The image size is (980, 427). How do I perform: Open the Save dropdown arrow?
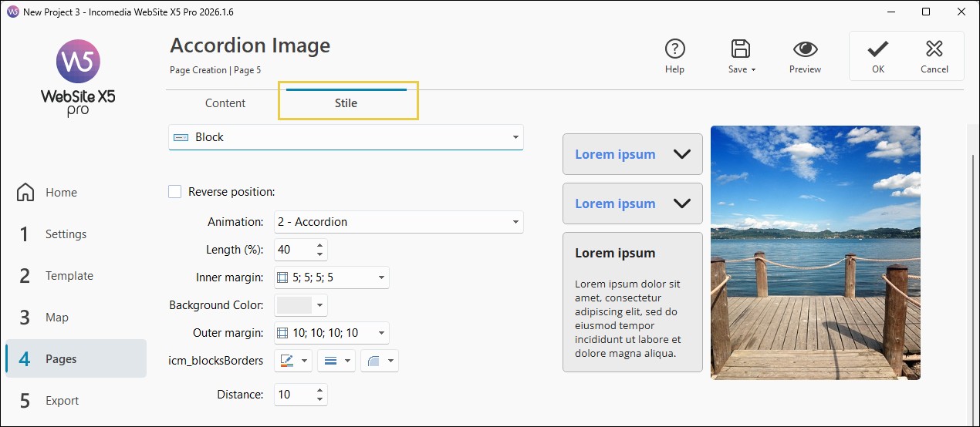[x=753, y=70]
